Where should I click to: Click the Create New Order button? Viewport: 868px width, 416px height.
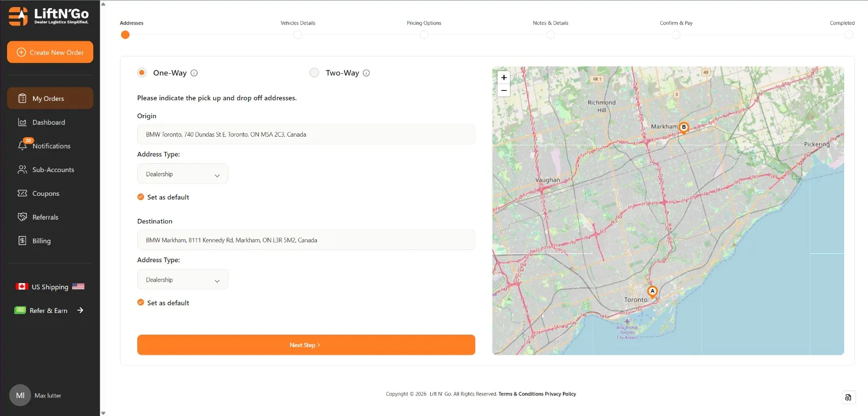(x=50, y=52)
